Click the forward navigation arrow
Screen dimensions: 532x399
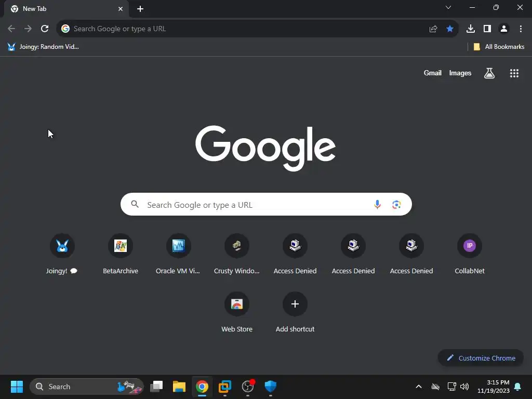28,29
